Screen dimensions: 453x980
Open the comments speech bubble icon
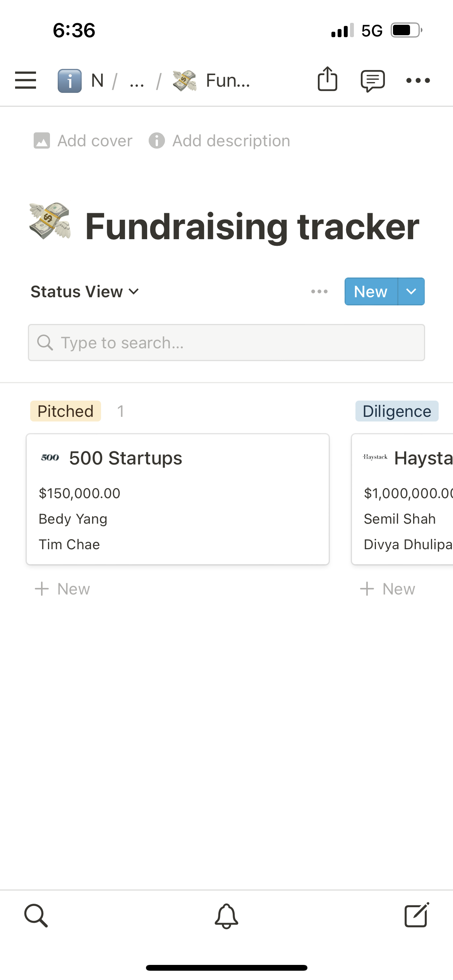click(372, 81)
